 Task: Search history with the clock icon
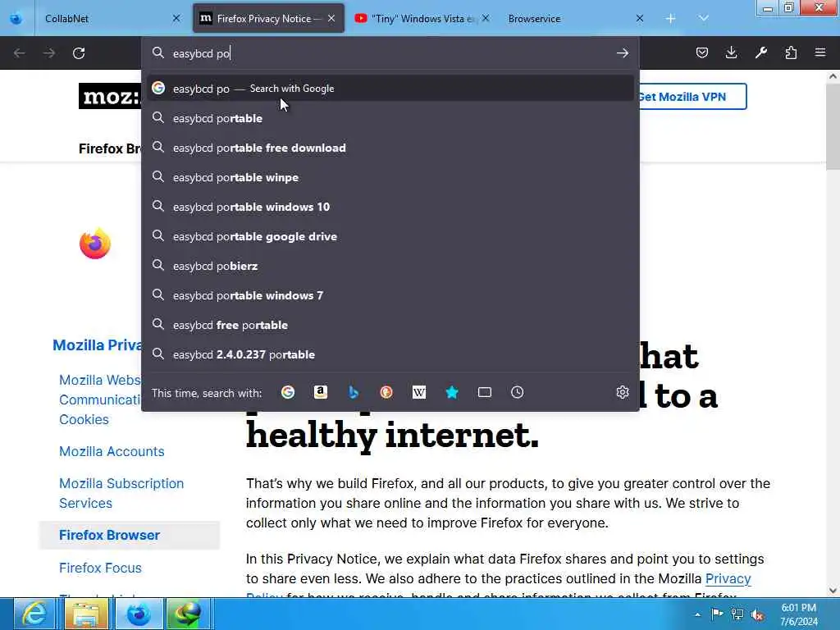click(x=517, y=392)
